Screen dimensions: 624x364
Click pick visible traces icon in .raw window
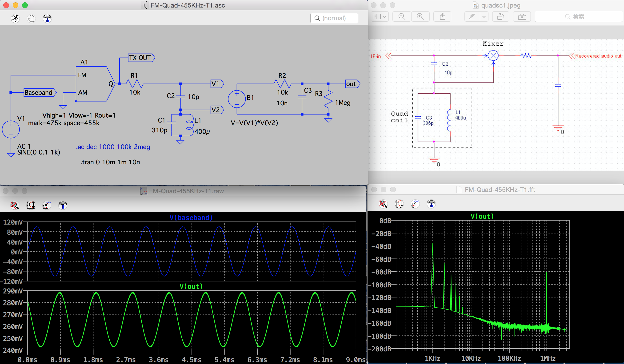coord(47,205)
